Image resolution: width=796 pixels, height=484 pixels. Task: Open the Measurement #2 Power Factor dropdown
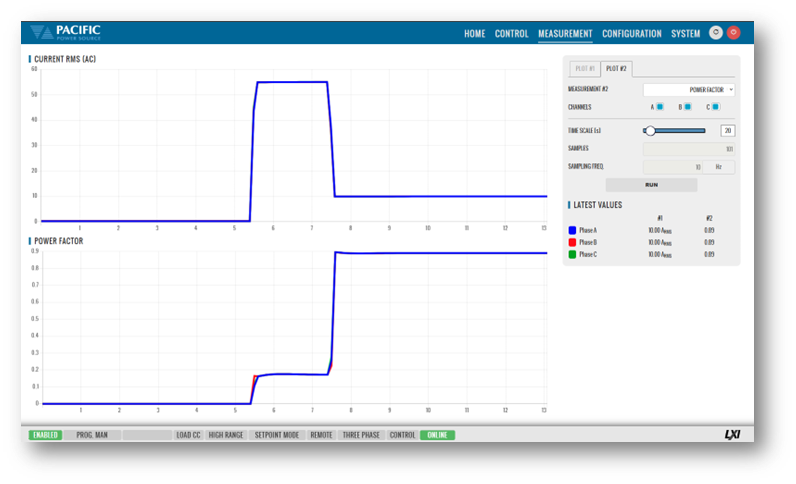[x=689, y=89]
